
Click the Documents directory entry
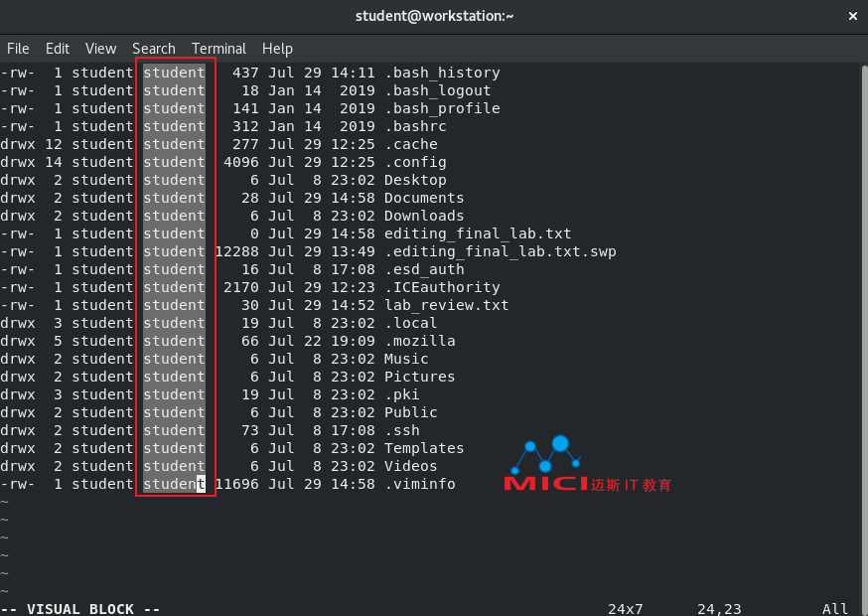pos(424,198)
